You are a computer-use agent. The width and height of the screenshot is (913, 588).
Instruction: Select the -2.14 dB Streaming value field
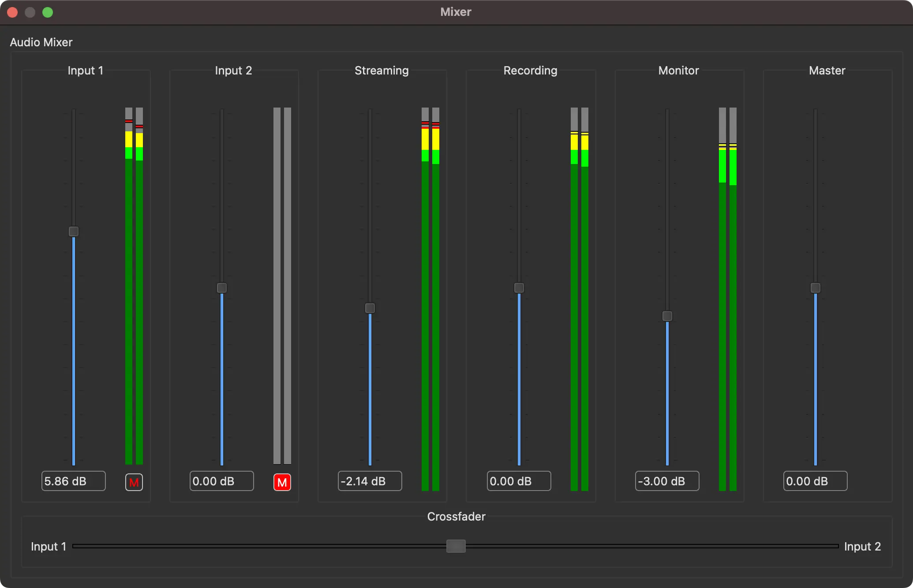(370, 481)
